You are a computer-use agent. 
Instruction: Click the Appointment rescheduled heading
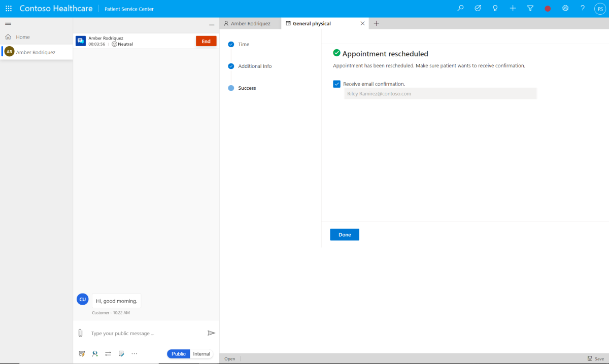point(385,54)
